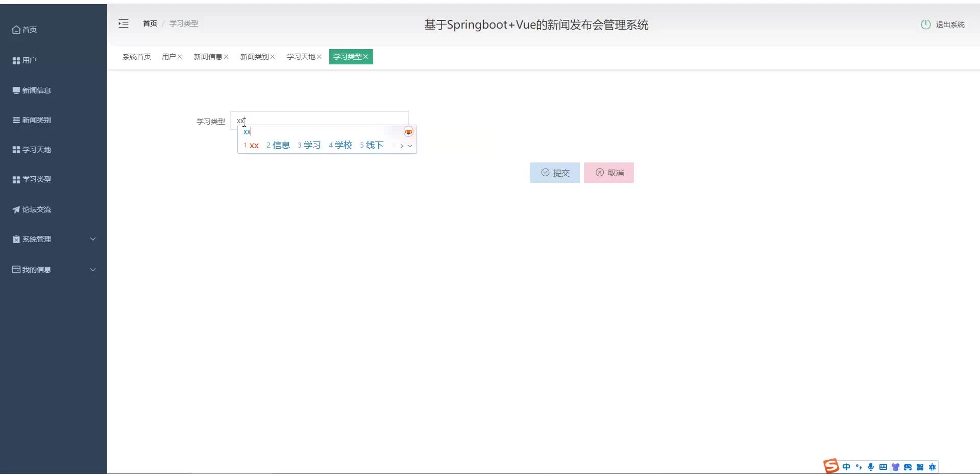
Task: Focus the 学习类型 input field
Action: coord(320,121)
